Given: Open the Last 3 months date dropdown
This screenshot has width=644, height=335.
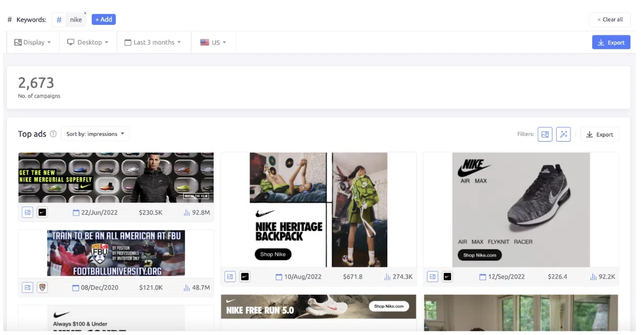Looking at the screenshot, I should (x=153, y=42).
